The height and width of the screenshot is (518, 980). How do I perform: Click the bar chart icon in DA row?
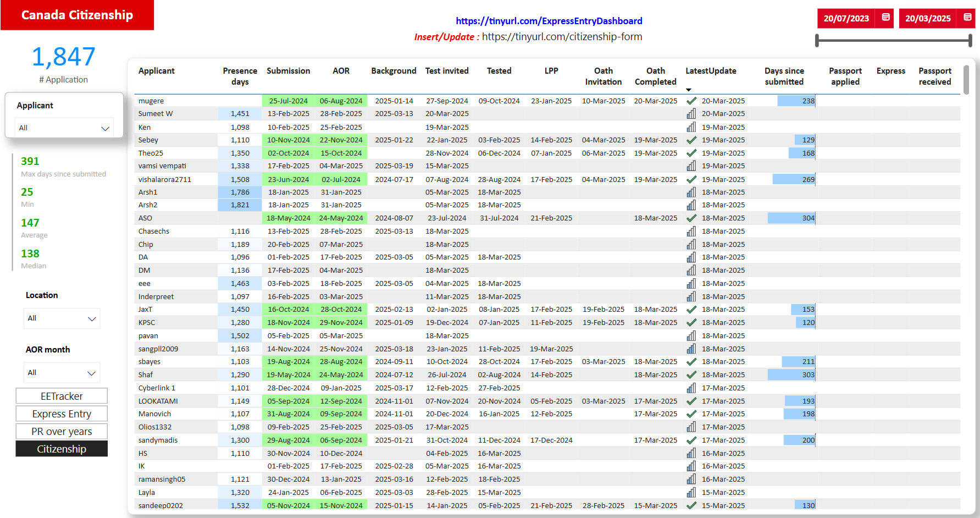[691, 257]
